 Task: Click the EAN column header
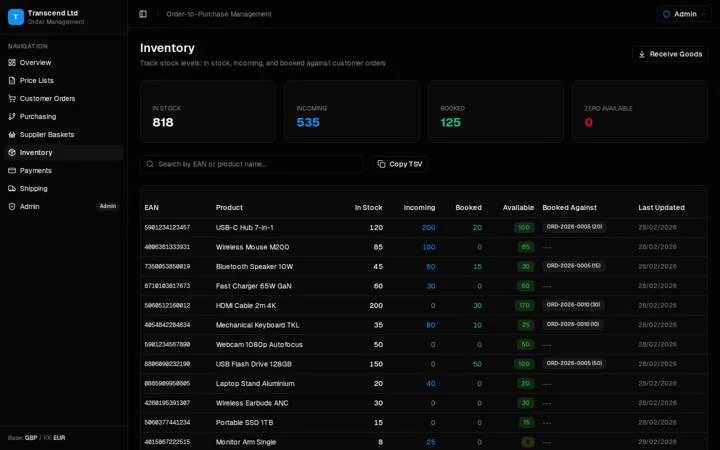pyautogui.click(x=152, y=208)
